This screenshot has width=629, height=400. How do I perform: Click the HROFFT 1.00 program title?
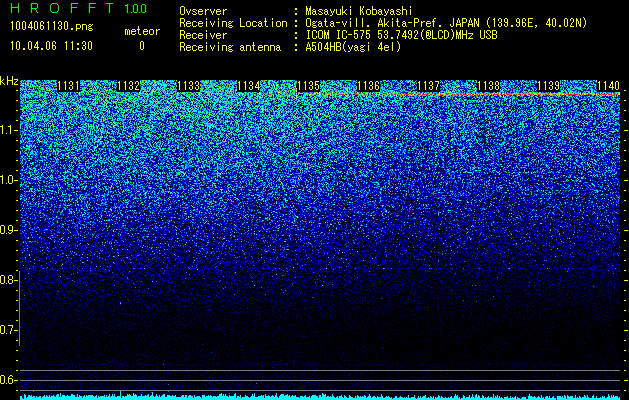79,8
